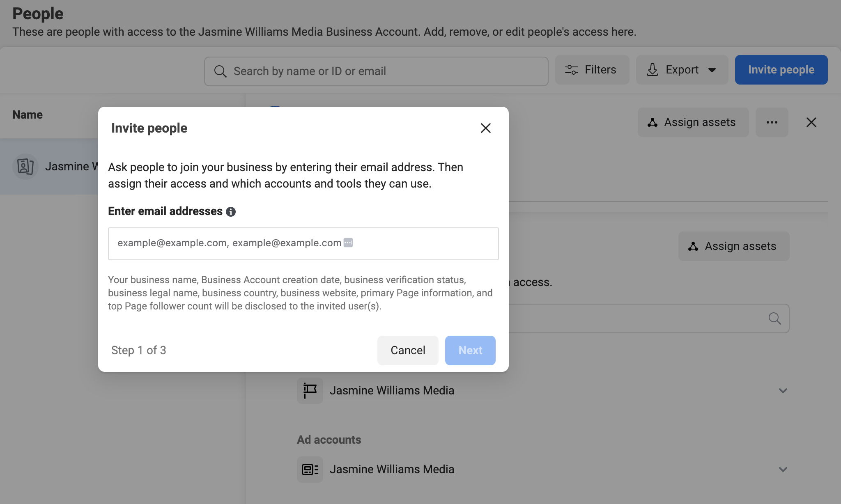Click the ad account icon next to Jasmine Williams Media
Screen dimensions: 841x504
coord(310,469)
